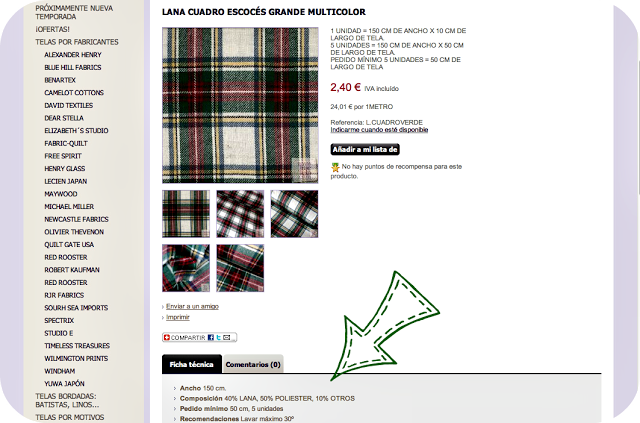Click the Imprimir link
640x423 pixels.
[178, 317]
